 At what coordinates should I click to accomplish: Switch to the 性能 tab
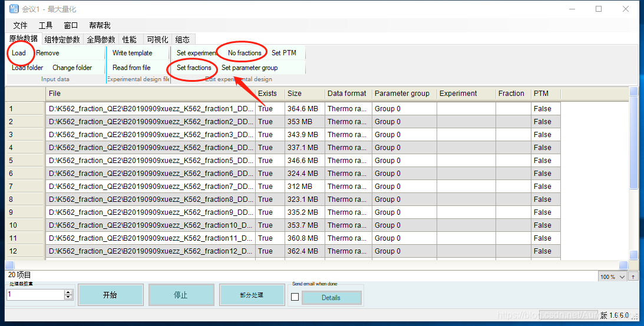click(130, 39)
